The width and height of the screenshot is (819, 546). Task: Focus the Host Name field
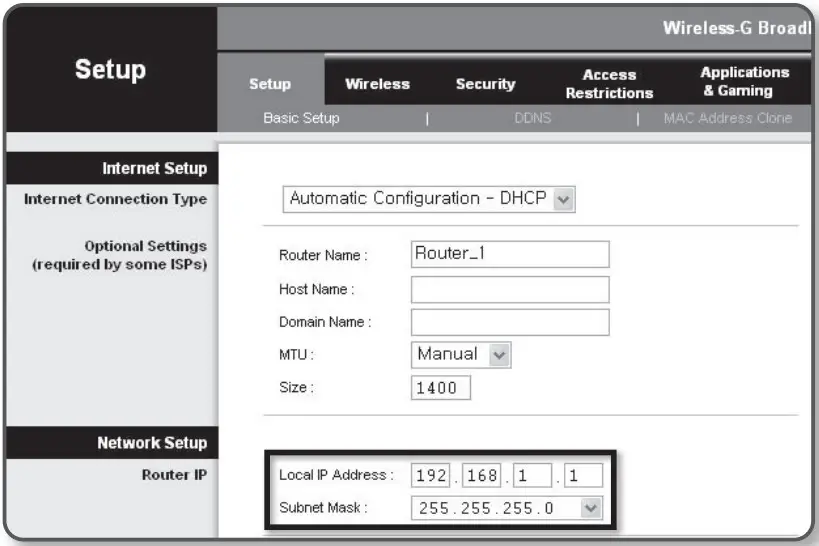(510, 289)
